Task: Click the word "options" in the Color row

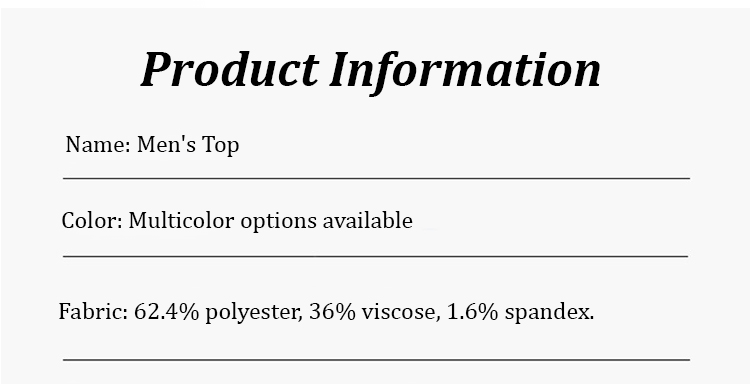Action: click(278, 222)
